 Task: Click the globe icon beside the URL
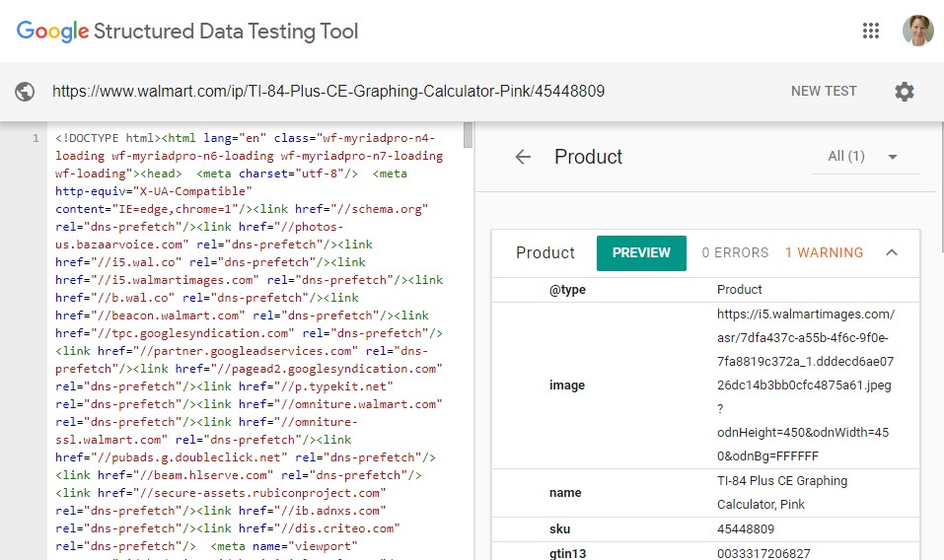25,92
